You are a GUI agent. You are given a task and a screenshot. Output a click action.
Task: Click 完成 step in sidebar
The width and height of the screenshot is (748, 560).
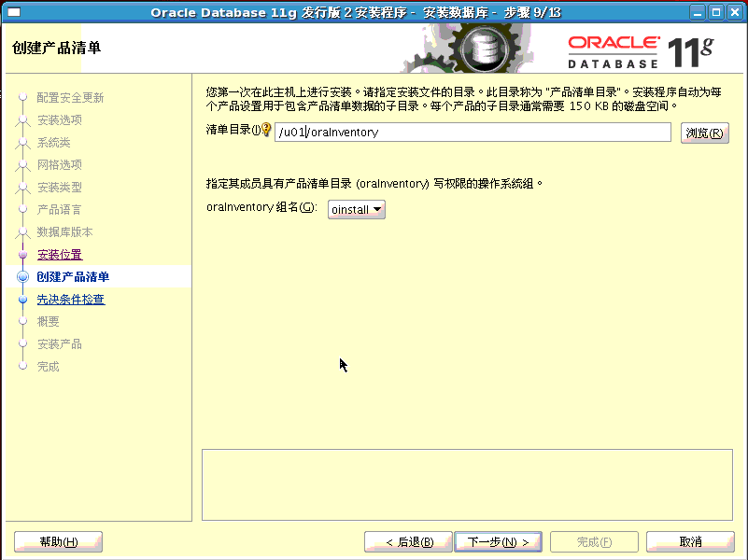click(x=49, y=367)
